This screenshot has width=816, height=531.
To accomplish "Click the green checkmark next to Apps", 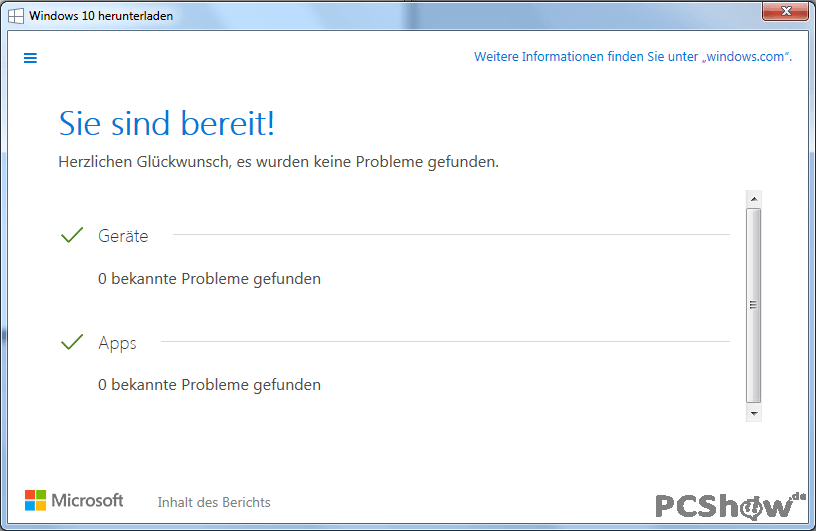I will pyautogui.click(x=72, y=342).
